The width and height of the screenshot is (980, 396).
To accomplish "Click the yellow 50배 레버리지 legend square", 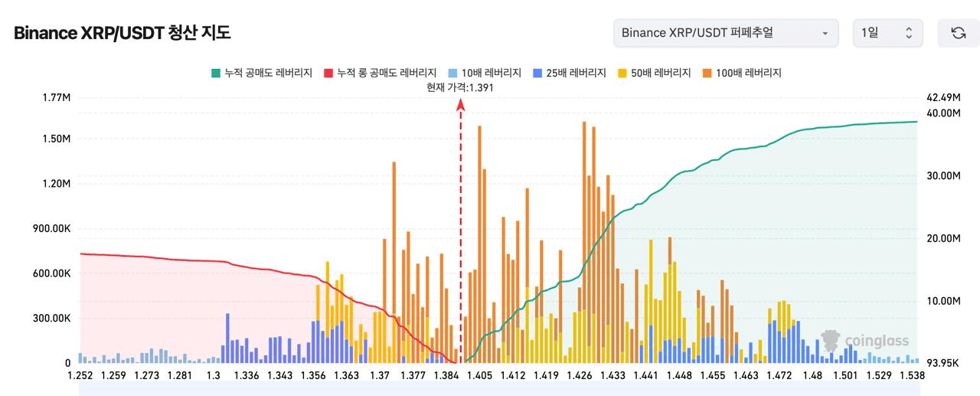I will click(x=623, y=73).
